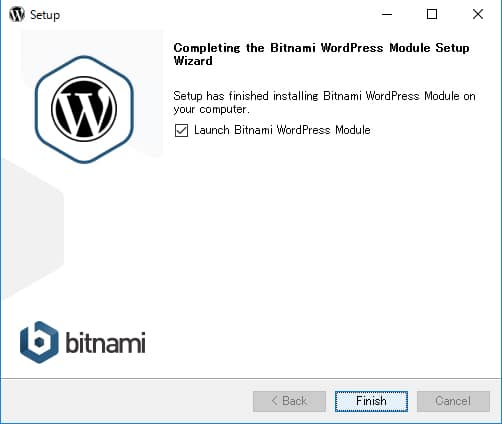Click the bitnami wordmark text
The image size is (502, 424).
(x=105, y=342)
